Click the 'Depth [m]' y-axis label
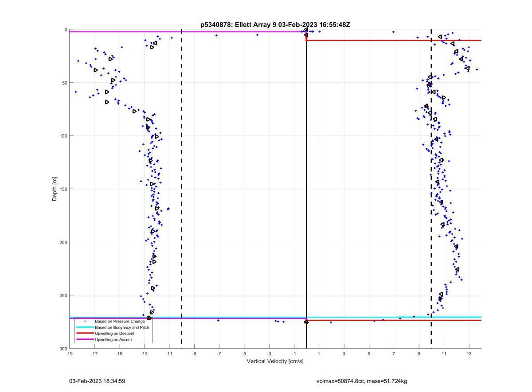The height and width of the screenshot is (392, 532). click(x=55, y=189)
